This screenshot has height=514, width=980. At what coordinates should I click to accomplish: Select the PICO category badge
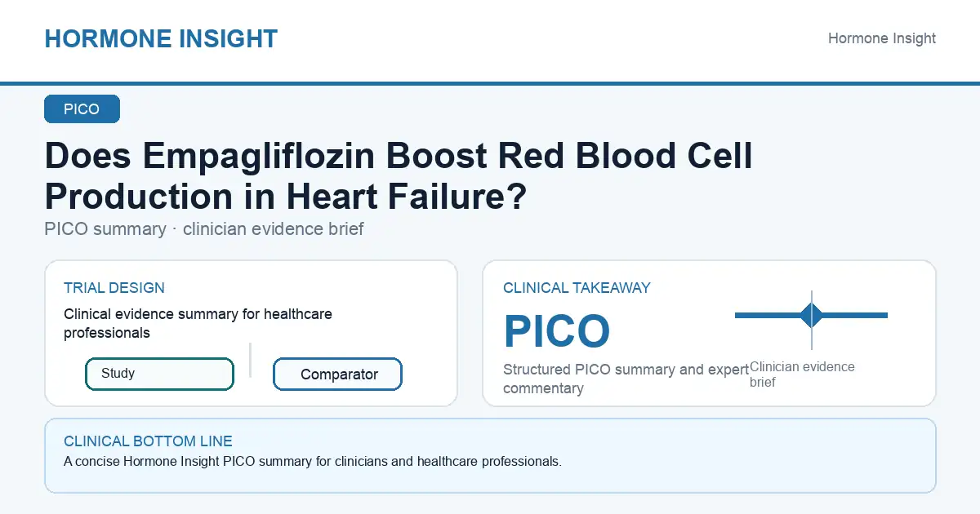pyautogui.click(x=82, y=109)
